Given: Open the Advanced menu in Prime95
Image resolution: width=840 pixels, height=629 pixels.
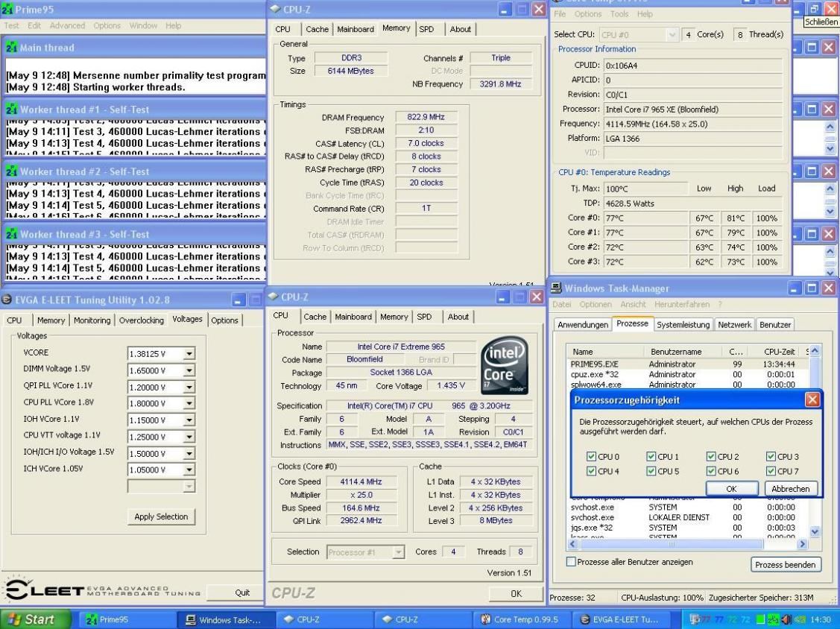Looking at the screenshot, I should tap(67, 25).
